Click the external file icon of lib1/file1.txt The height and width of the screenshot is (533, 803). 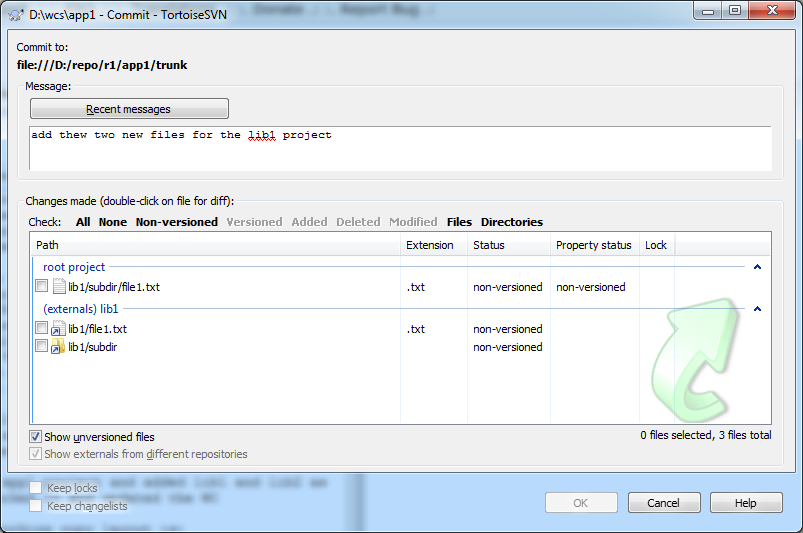[x=58, y=329]
